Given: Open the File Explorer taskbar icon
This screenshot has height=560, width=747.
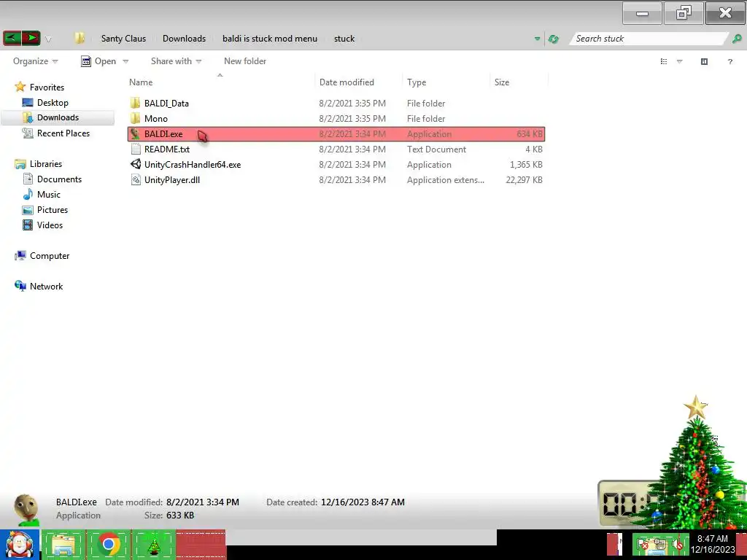Looking at the screenshot, I should pos(64,545).
